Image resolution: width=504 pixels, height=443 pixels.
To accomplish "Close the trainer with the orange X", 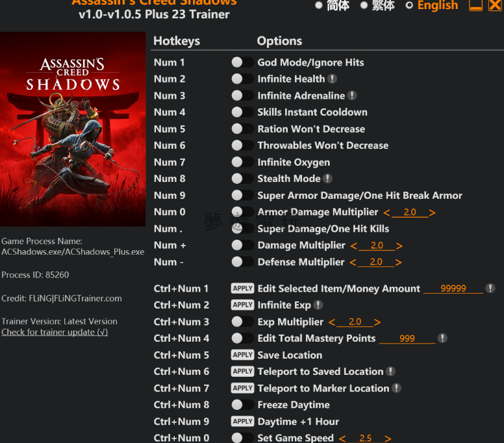I will pos(495,5).
